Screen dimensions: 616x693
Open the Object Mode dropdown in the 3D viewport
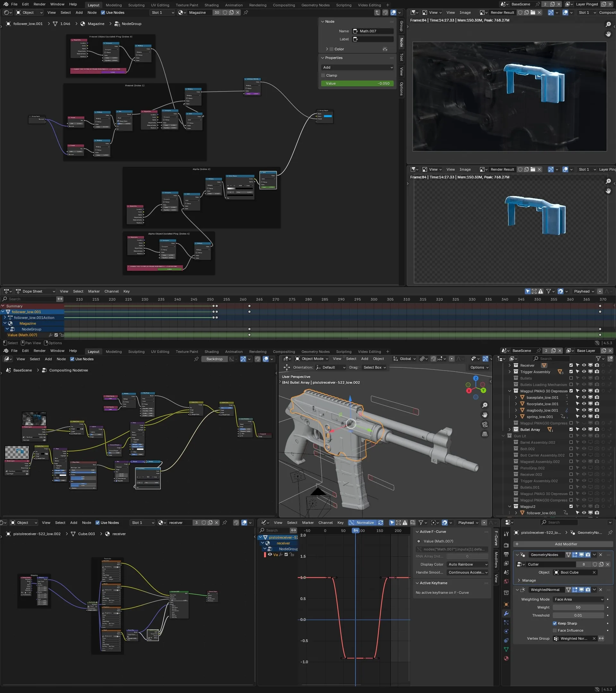(x=312, y=359)
